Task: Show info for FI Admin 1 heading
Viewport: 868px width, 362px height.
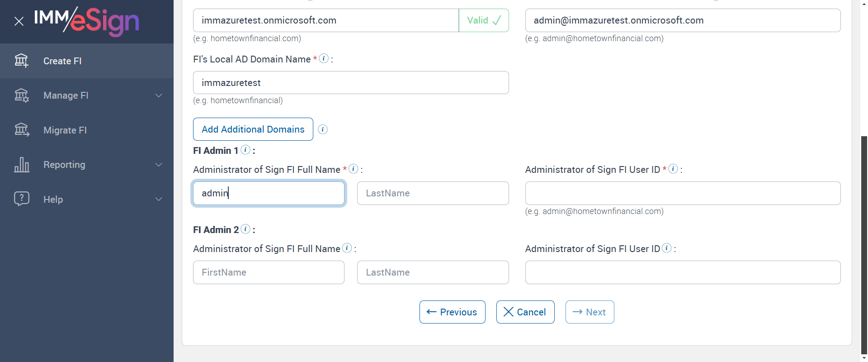Action: click(245, 150)
